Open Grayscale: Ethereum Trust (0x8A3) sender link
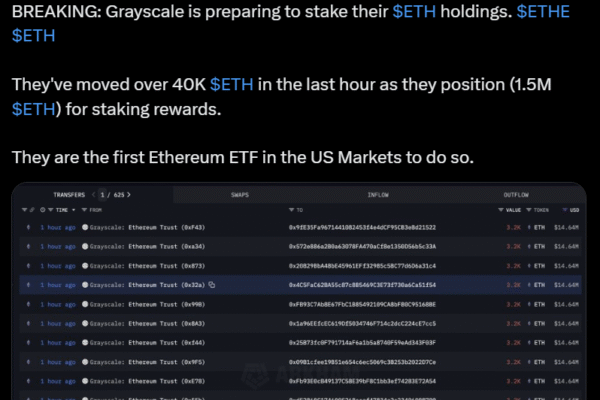Screen dimensions: 600x400 click(148, 323)
